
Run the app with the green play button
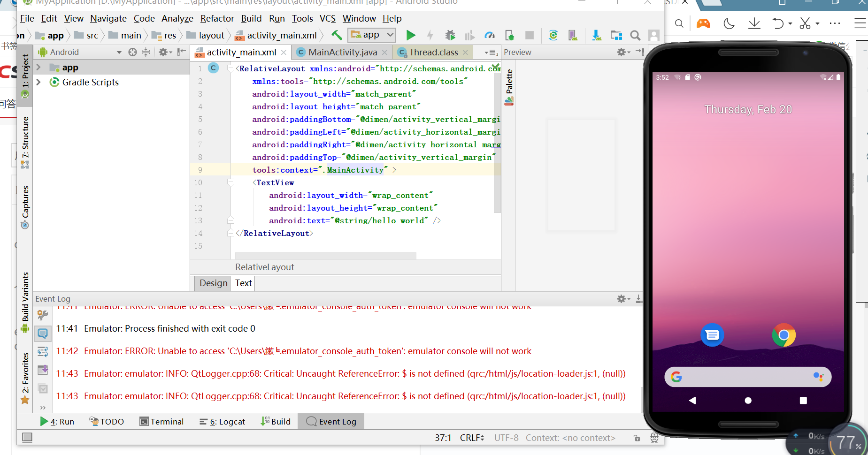click(x=411, y=35)
